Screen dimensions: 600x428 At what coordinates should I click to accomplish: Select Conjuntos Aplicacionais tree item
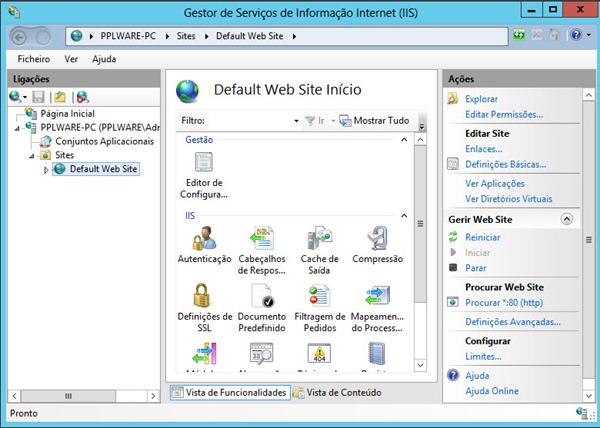(x=104, y=141)
